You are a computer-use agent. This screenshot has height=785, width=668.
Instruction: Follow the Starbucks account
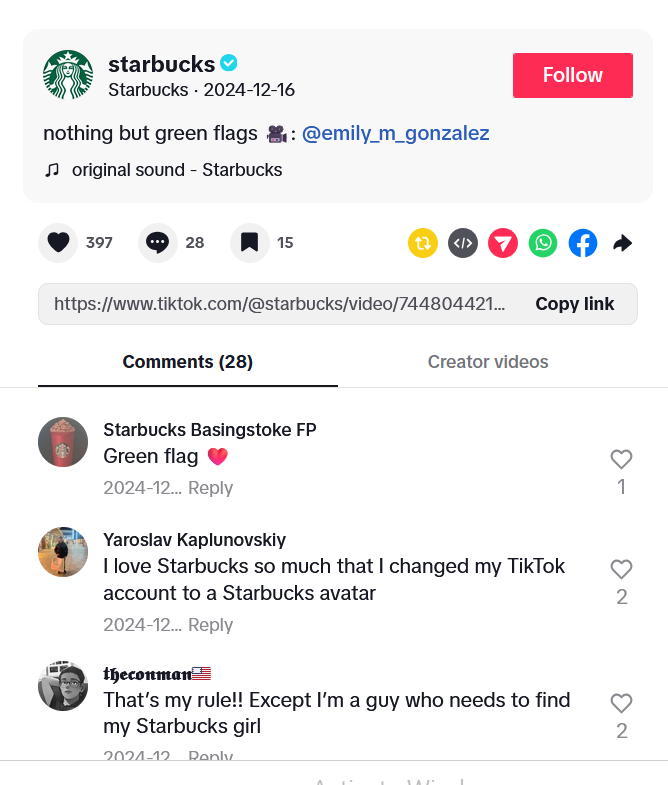(572, 75)
